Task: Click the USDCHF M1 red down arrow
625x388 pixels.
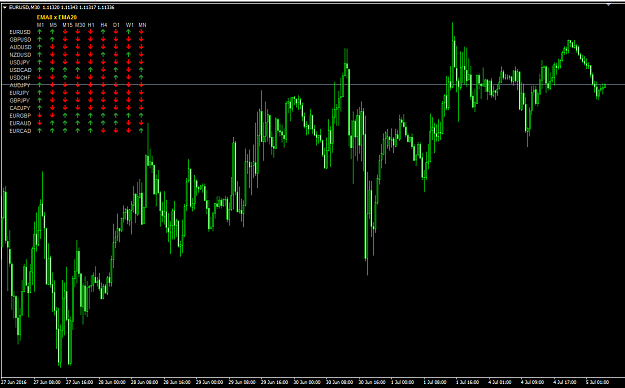Action: click(40, 77)
